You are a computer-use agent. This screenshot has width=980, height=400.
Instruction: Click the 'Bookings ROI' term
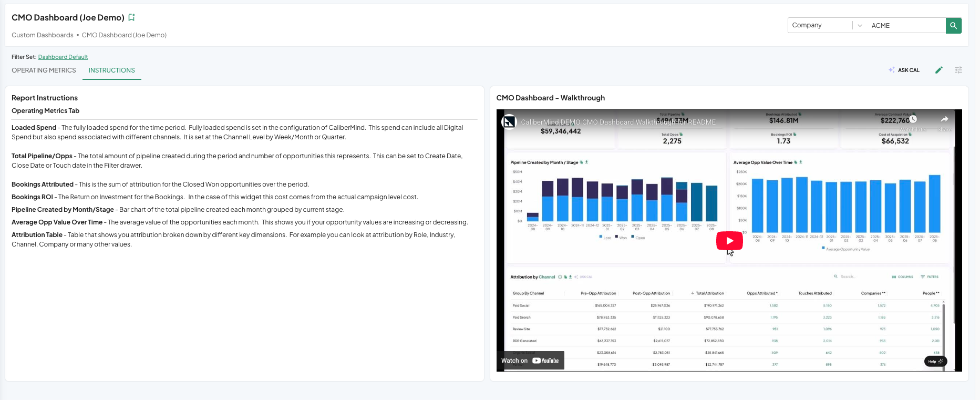(x=32, y=197)
